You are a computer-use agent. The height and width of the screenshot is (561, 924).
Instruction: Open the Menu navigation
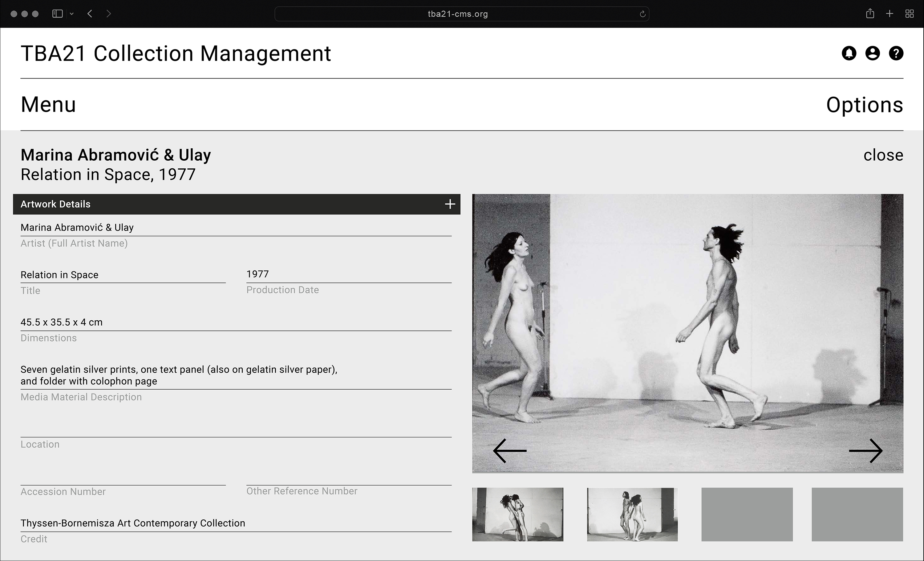[x=48, y=105]
